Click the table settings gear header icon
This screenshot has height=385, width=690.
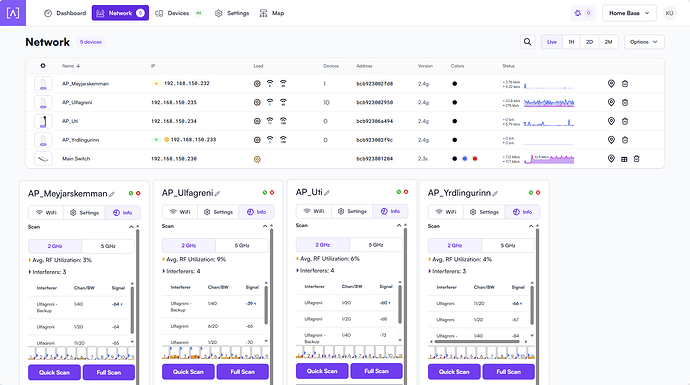43,66
